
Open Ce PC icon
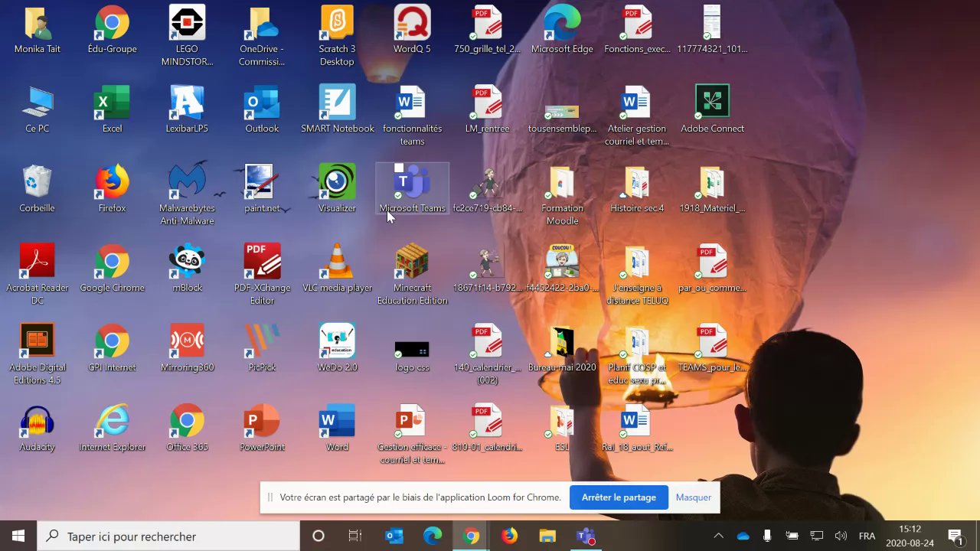37,110
